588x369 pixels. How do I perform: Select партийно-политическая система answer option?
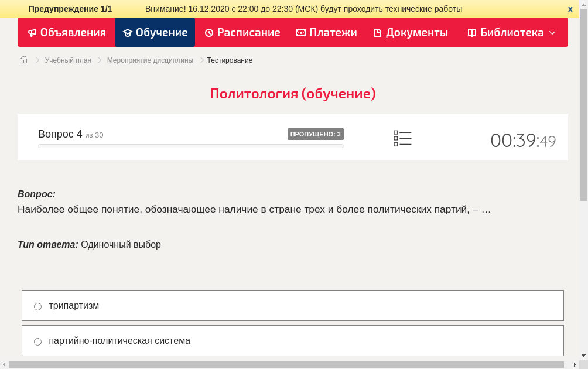coord(37,341)
